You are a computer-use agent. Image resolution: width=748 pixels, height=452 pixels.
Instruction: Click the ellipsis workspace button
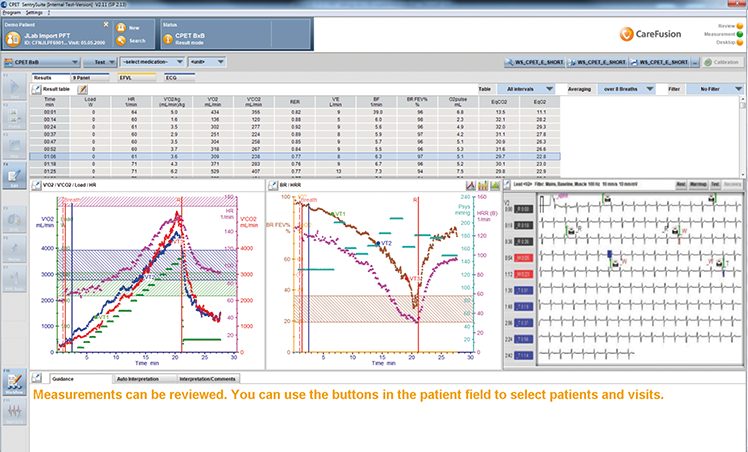coord(695,62)
